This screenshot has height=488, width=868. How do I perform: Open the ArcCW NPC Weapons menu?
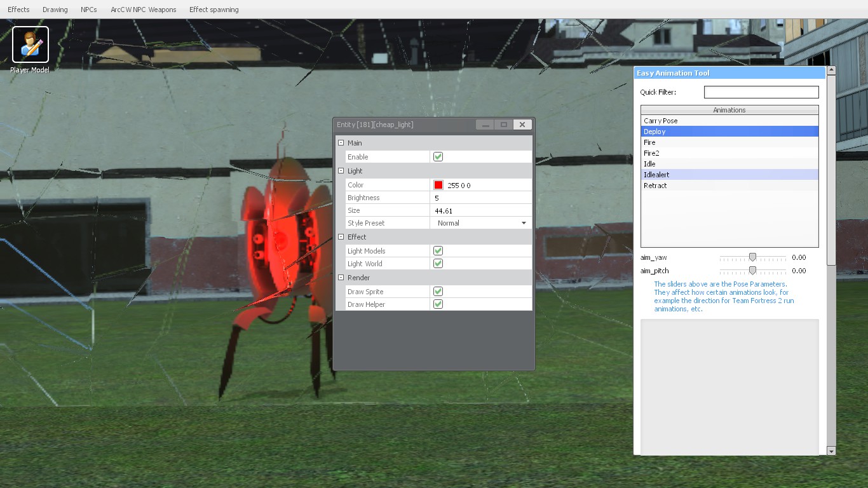(x=144, y=10)
